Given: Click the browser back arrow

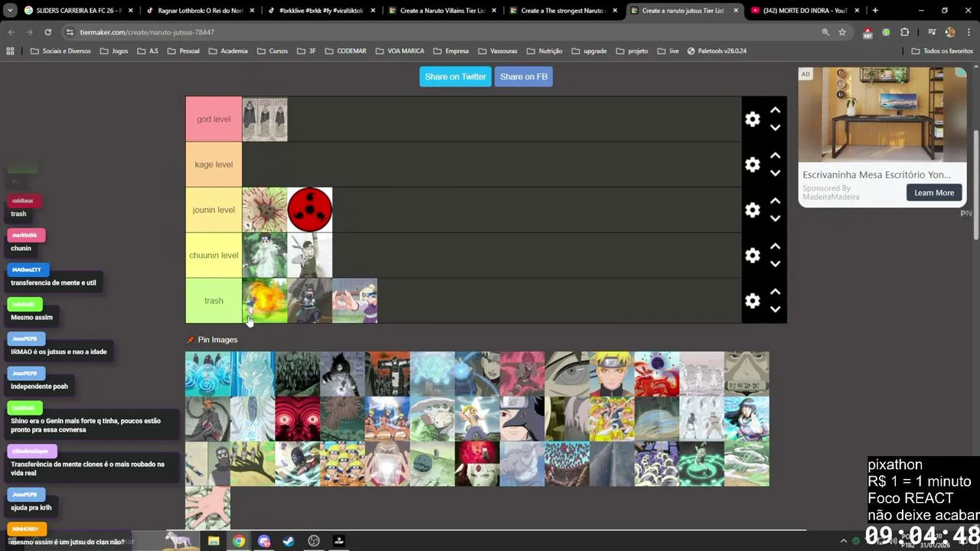Looking at the screenshot, I should (x=11, y=32).
